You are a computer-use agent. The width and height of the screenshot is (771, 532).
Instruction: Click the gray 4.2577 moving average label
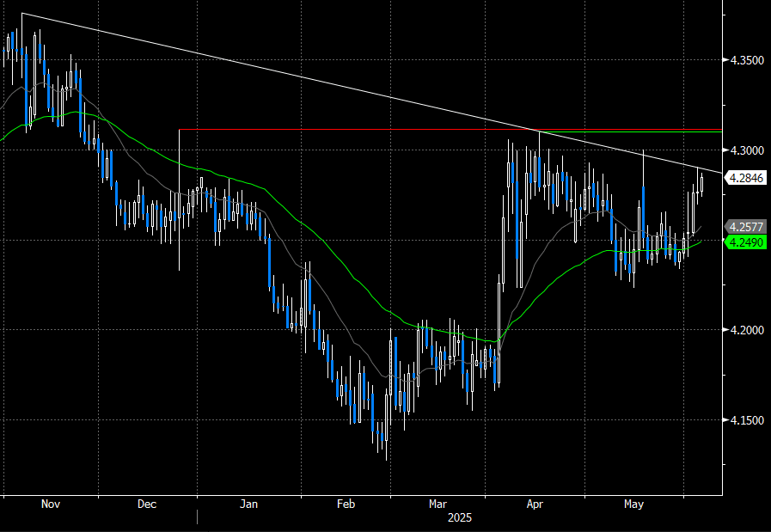tap(746, 227)
